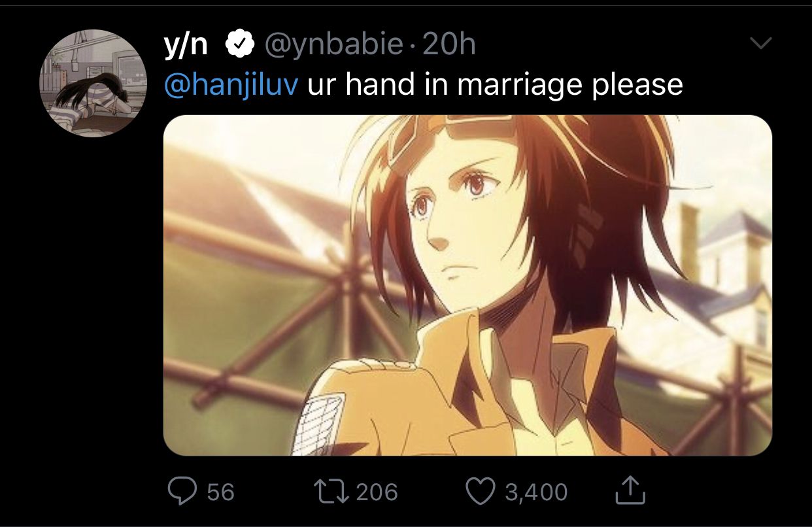The image size is (812, 527).
Task: Click the wing emblem on the jacket
Action: [x=318, y=425]
